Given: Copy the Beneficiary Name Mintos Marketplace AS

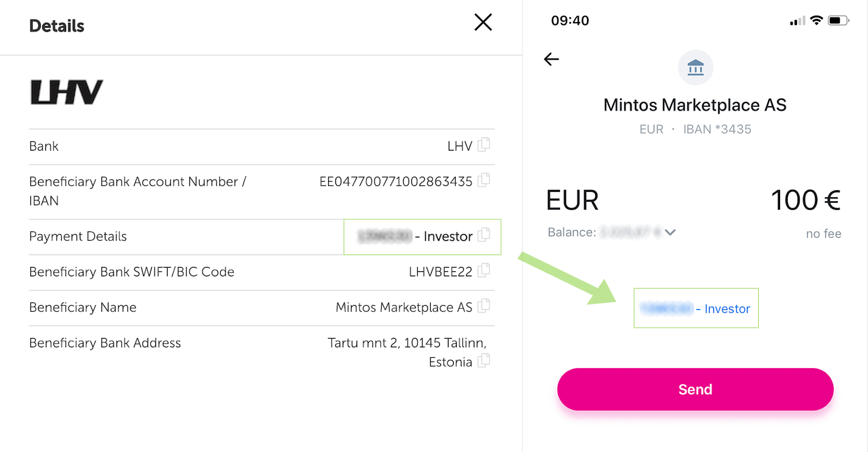Looking at the screenshot, I should [484, 306].
